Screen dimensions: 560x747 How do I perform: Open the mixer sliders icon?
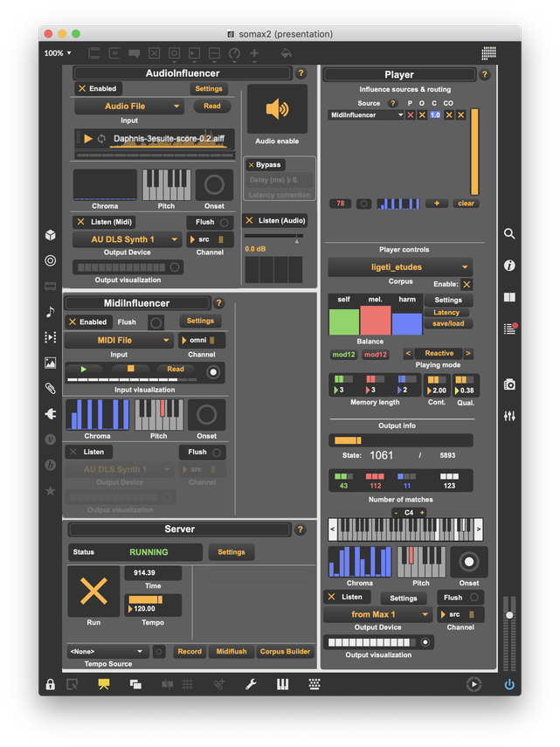509,416
